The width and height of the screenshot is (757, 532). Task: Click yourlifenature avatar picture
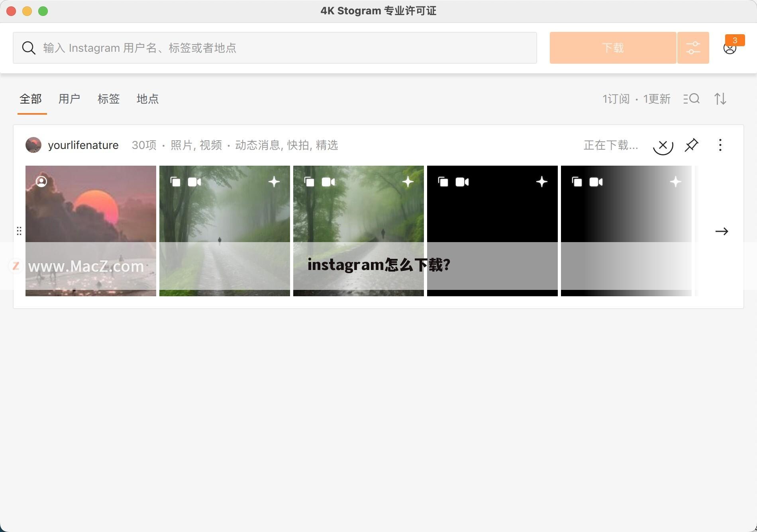click(33, 145)
